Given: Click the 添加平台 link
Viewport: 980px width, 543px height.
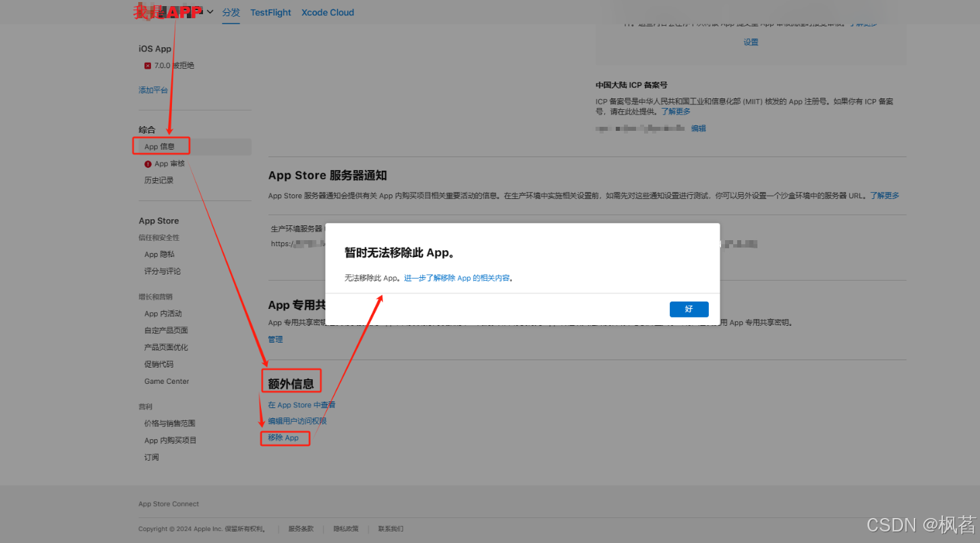Looking at the screenshot, I should (x=153, y=90).
